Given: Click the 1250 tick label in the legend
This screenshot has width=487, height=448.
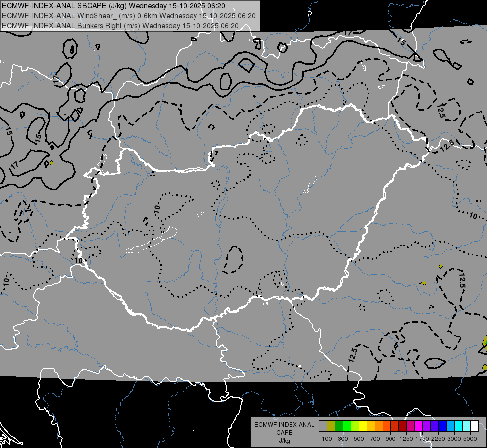Looking at the screenshot, I should (406, 439).
